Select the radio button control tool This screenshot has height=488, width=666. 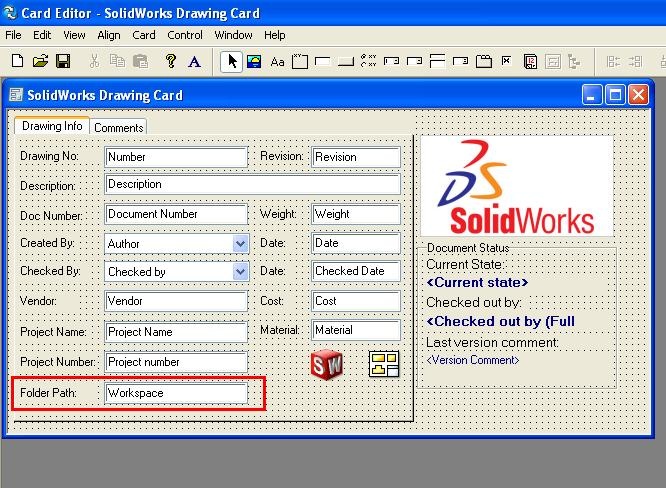368,61
